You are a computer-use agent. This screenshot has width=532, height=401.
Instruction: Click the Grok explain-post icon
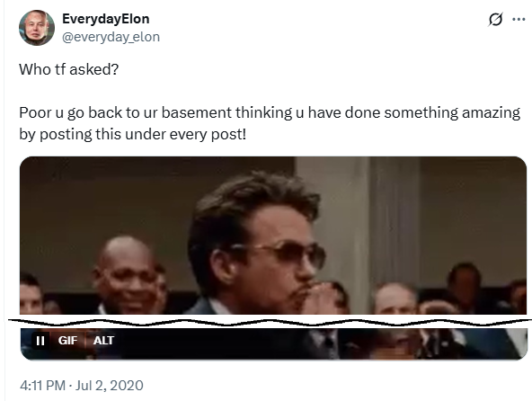495,20
